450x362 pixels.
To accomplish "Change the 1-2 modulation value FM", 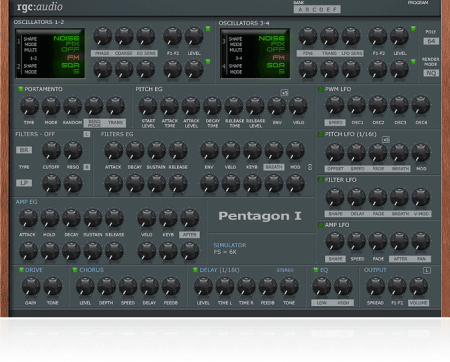I will pyautogui.click(x=73, y=58).
